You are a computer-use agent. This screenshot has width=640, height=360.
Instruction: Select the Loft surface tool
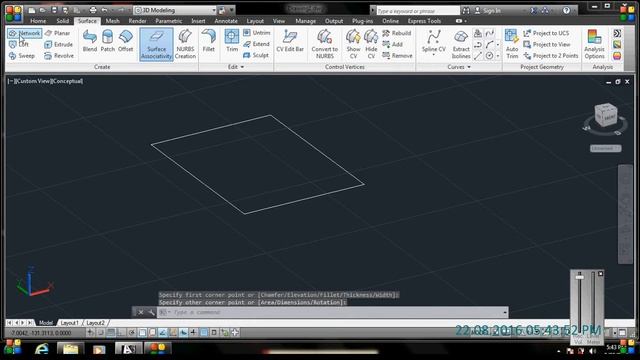(19, 44)
